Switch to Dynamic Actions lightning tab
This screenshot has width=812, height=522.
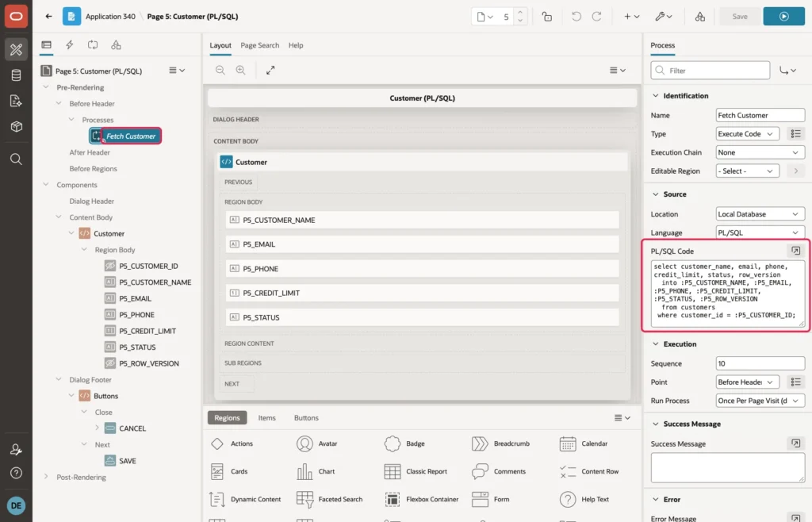70,45
